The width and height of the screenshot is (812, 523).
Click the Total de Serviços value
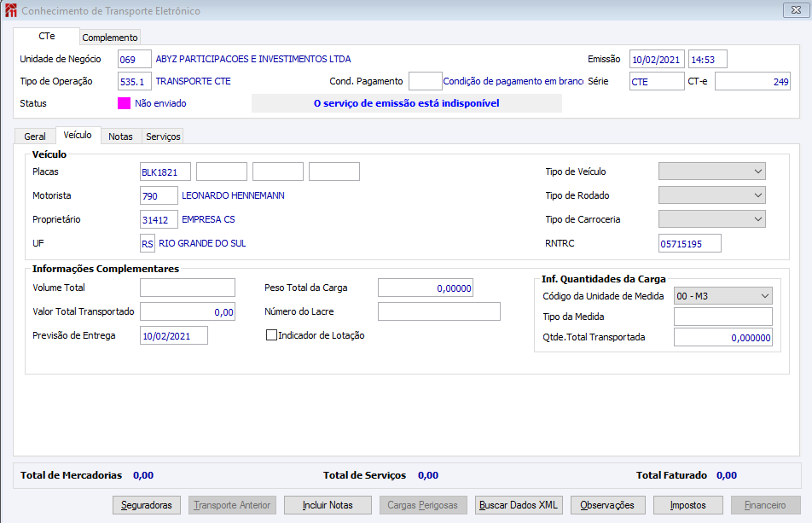[428, 475]
